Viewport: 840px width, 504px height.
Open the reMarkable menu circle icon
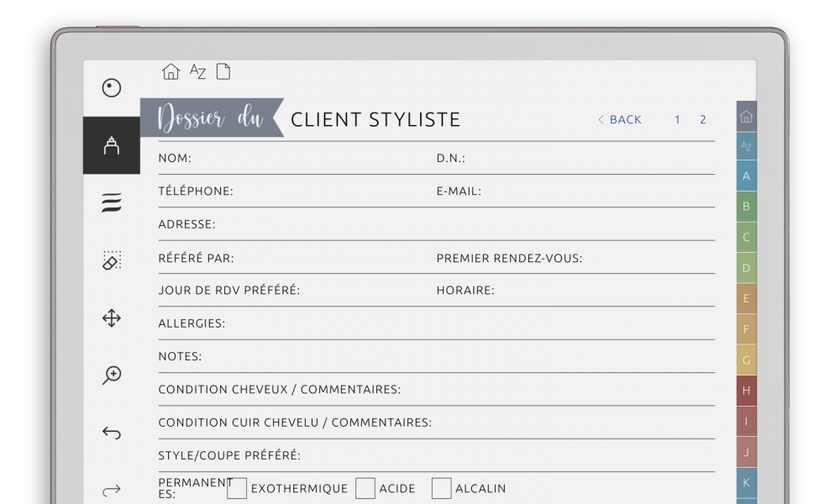pos(112,88)
